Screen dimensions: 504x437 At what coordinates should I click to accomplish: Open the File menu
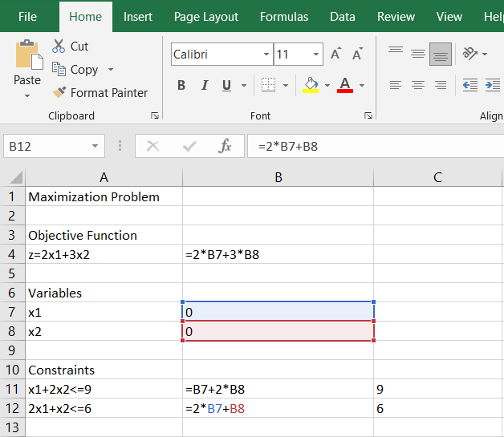point(27,16)
